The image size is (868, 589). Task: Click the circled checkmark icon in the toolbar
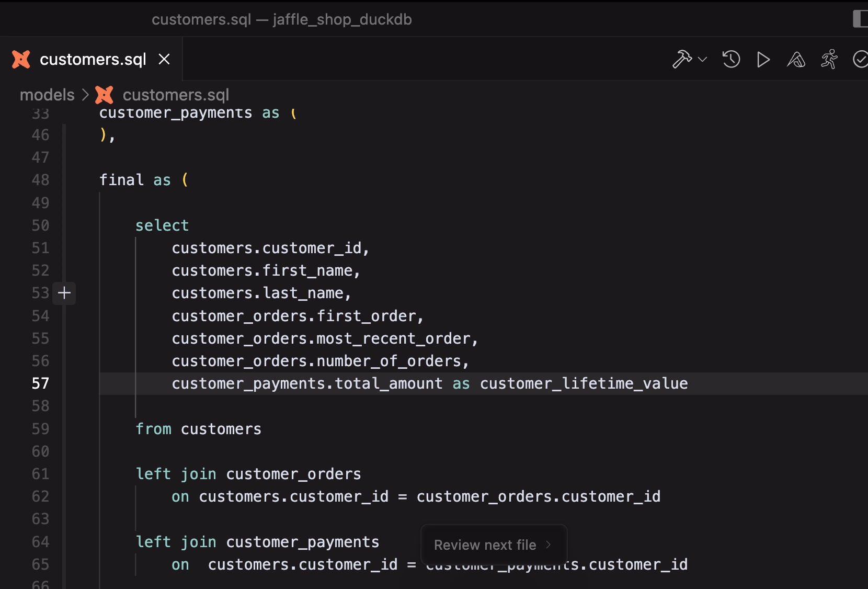pyautogui.click(x=860, y=59)
